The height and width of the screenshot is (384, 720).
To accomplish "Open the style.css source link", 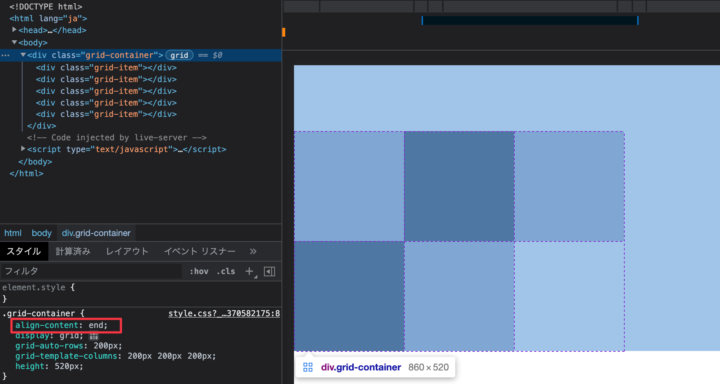I will (x=224, y=313).
